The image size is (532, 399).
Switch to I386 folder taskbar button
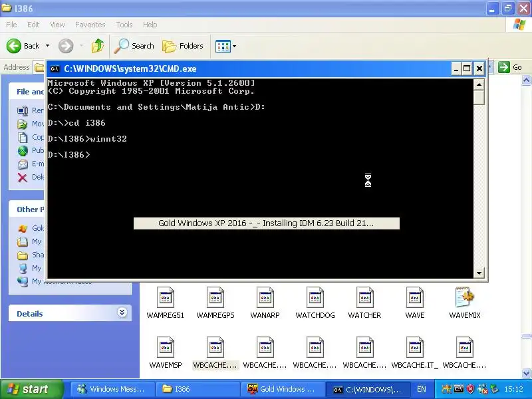click(198, 389)
